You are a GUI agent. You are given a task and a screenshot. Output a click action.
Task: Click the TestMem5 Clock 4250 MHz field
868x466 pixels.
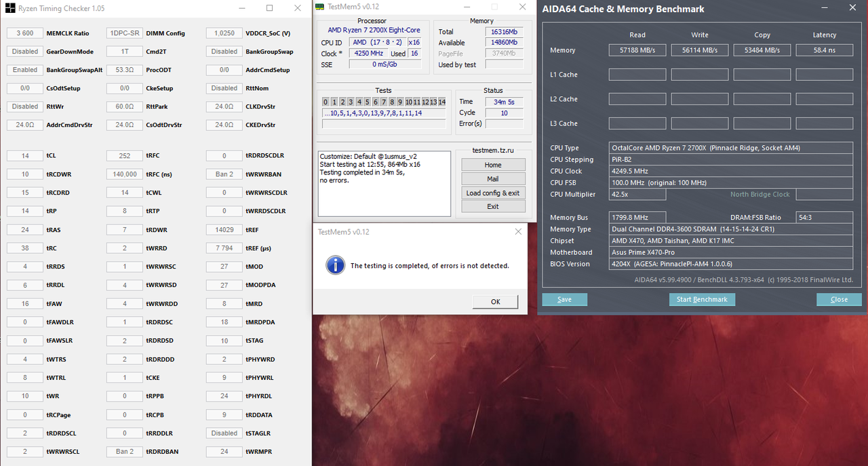click(369, 54)
